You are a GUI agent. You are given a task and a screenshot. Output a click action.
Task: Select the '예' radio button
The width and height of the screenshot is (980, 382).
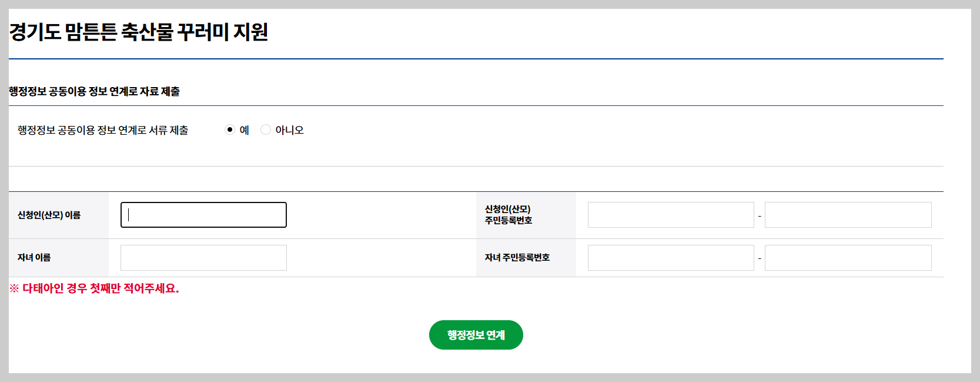tap(229, 129)
